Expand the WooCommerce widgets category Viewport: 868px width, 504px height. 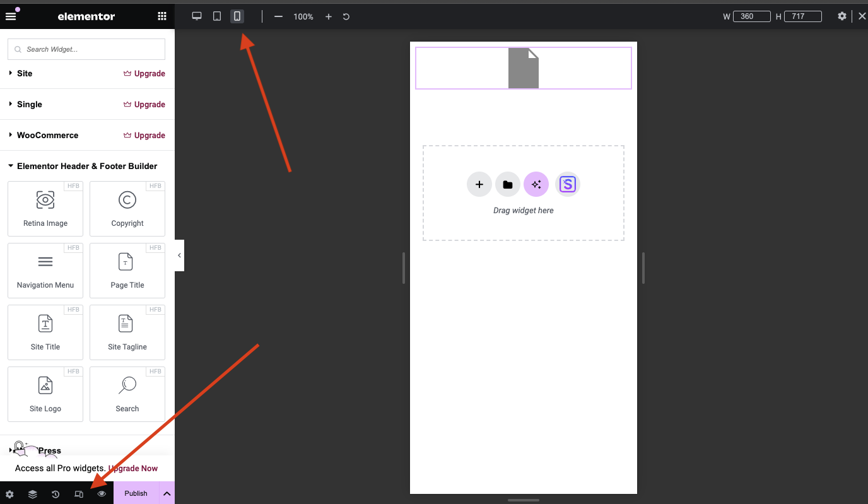(x=47, y=136)
